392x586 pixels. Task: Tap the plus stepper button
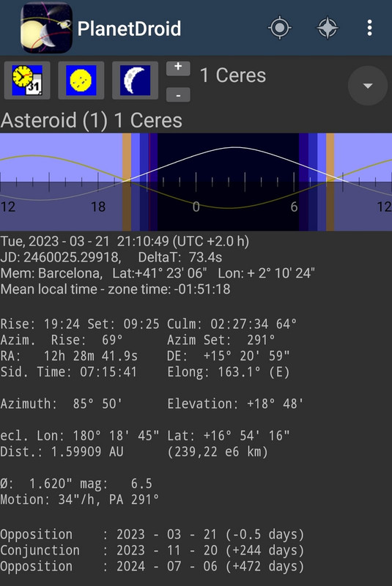pos(178,68)
